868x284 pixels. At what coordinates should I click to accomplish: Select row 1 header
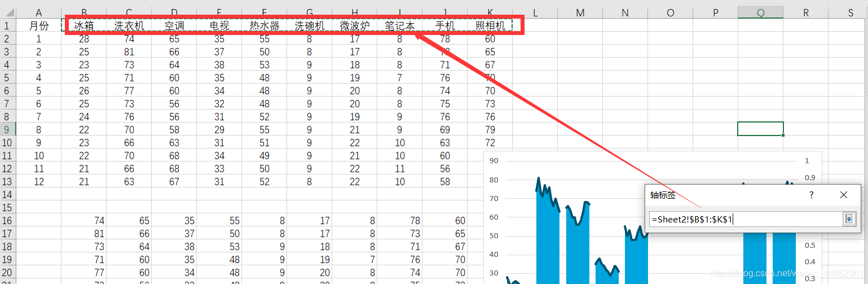click(8, 25)
